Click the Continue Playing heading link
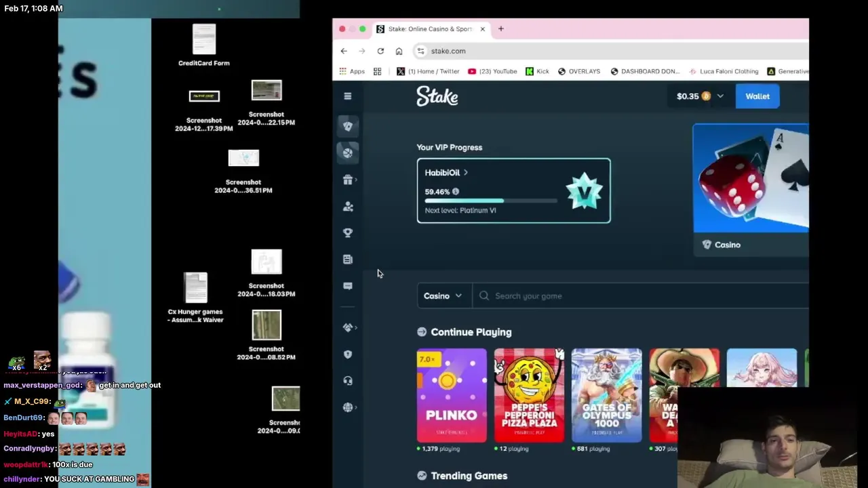The image size is (868, 488). (471, 332)
